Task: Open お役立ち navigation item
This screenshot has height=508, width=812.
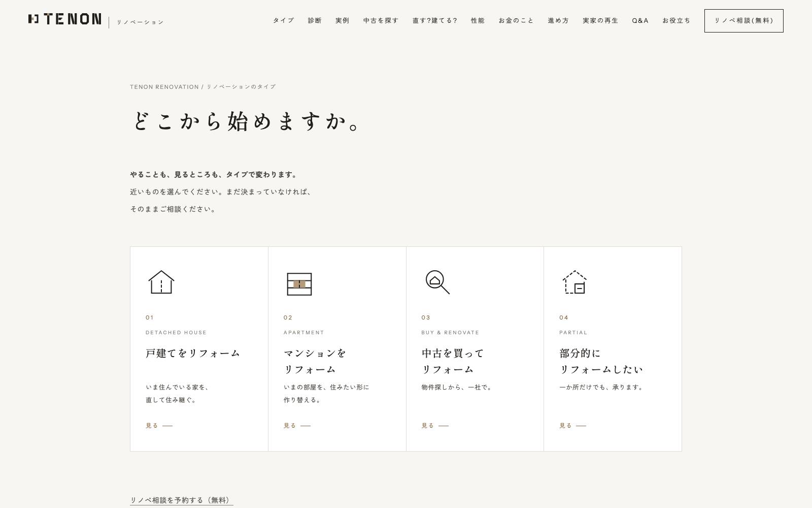Action: (676, 21)
